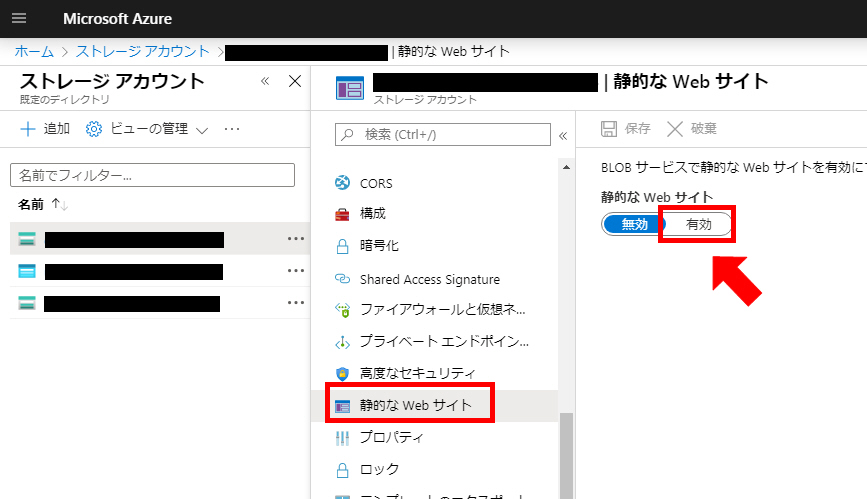Expand the ビューの管理 dropdown arrow
This screenshot has width=867, height=499.
click(202, 130)
